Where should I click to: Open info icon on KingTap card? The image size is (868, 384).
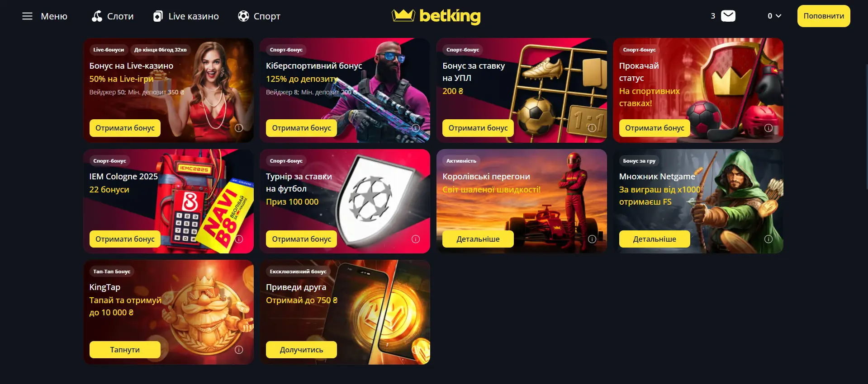[x=239, y=350]
